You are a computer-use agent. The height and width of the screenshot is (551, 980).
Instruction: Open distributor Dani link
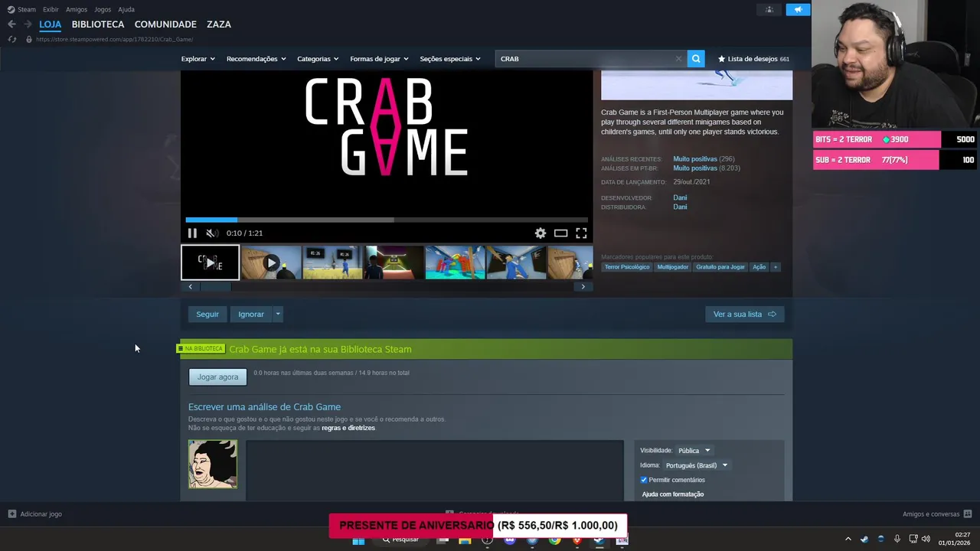pos(680,207)
